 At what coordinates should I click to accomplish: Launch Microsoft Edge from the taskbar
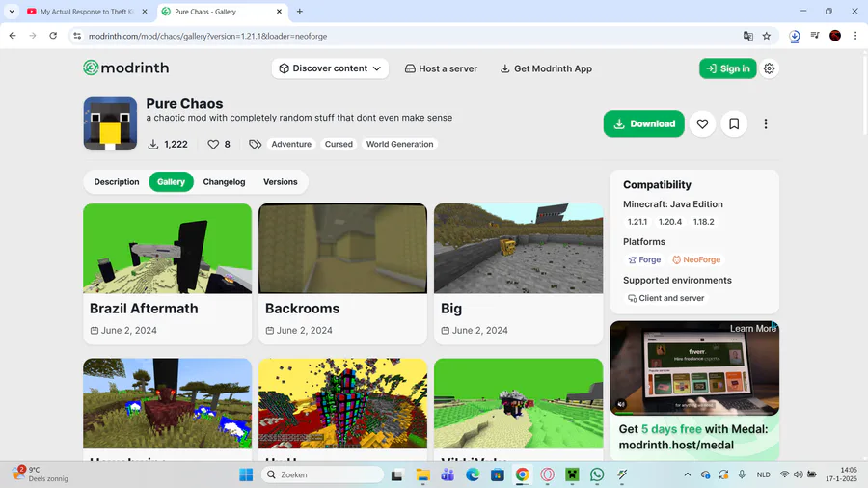tap(473, 474)
